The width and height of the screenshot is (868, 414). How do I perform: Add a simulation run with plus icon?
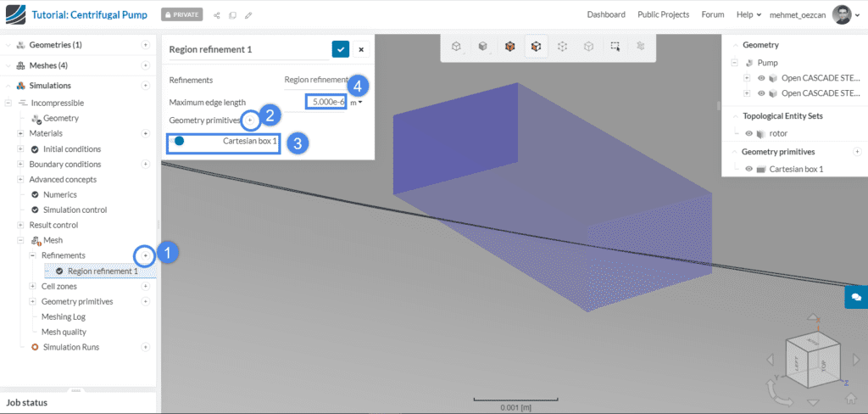coord(146,348)
